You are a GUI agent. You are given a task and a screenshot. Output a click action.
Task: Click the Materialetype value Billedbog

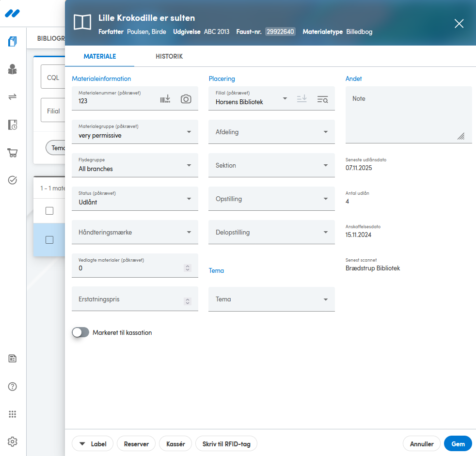pyautogui.click(x=359, y=31)
